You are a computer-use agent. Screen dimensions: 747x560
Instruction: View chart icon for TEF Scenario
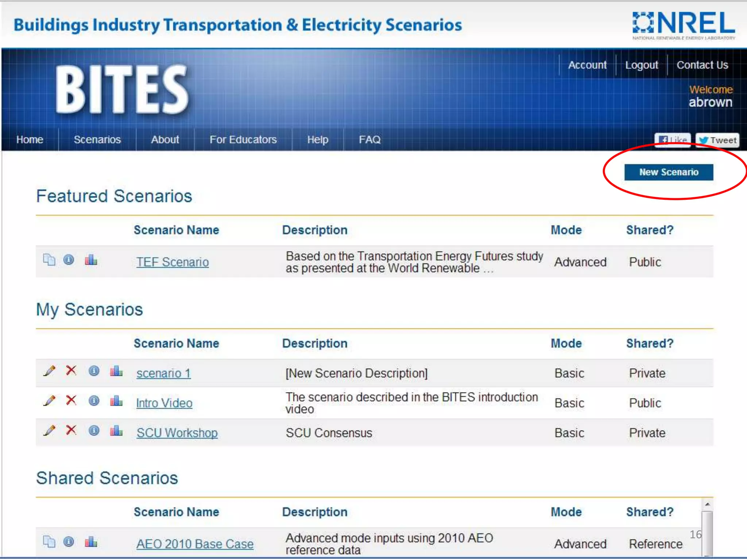click(91, 260)
